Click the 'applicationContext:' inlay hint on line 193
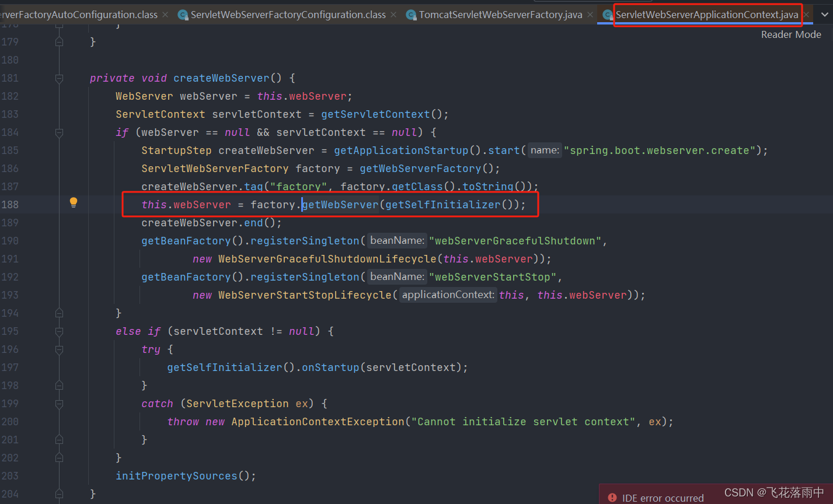Image resolution: width=833 pixels, height=504 pixels. pyautogui.click(x=448, y=295)
